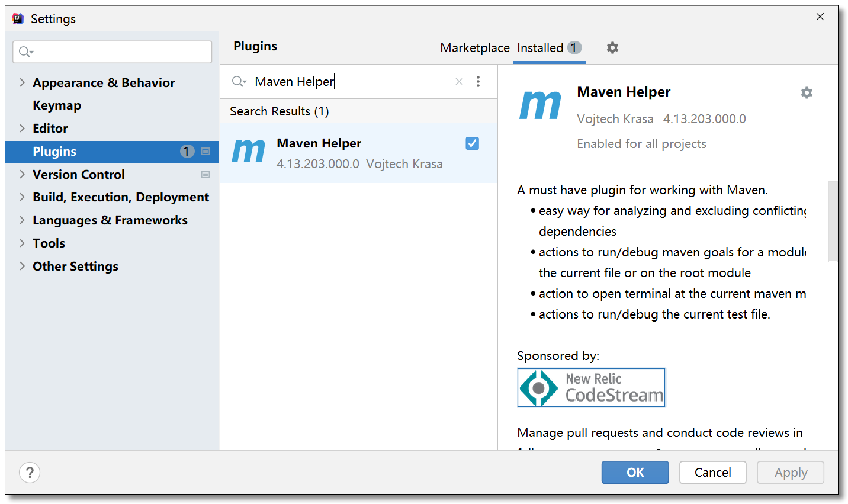Viewport: 848px width, 504px height.
Task: Click the Maven Helper title in details
Action: click(624, 92)
